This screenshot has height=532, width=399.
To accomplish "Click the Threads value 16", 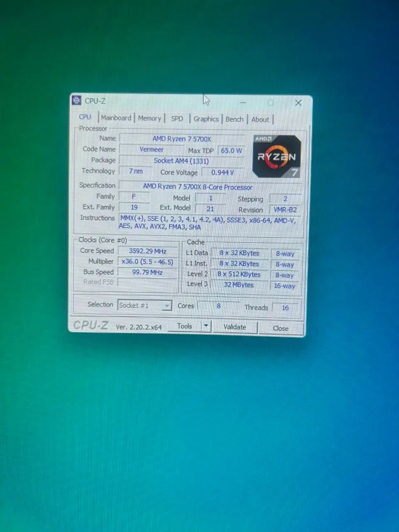I will click(285, 308).
